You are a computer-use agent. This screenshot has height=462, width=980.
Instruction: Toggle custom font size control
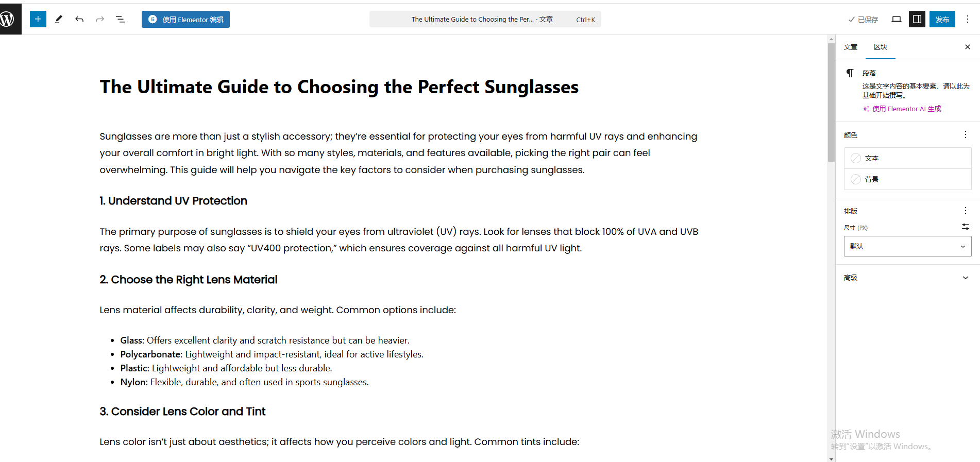(965, 227)
